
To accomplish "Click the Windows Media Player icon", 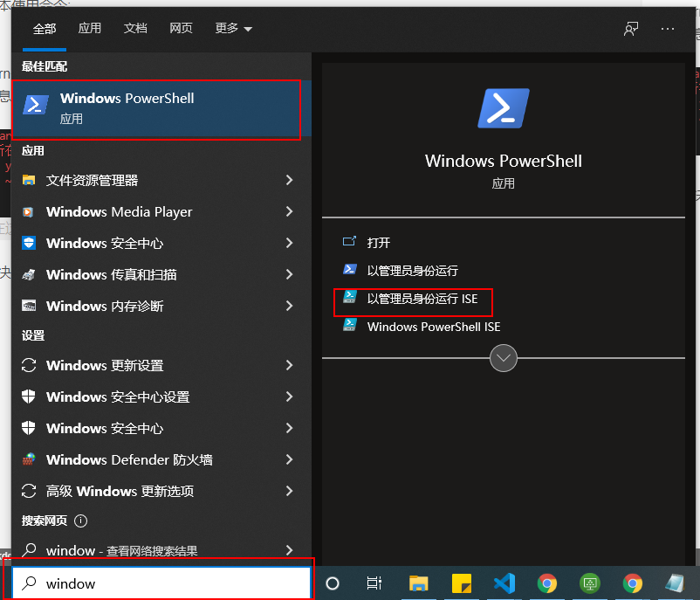I will (x=28, y=211).
